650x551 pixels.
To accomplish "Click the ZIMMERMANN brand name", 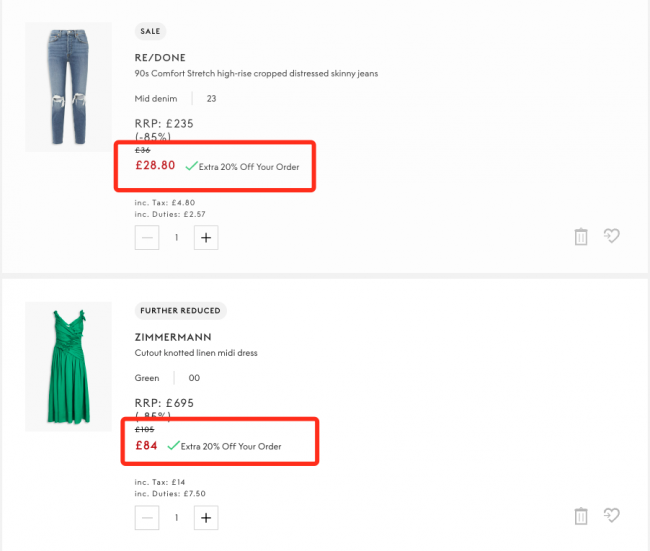I will click(x=173, y=337).
